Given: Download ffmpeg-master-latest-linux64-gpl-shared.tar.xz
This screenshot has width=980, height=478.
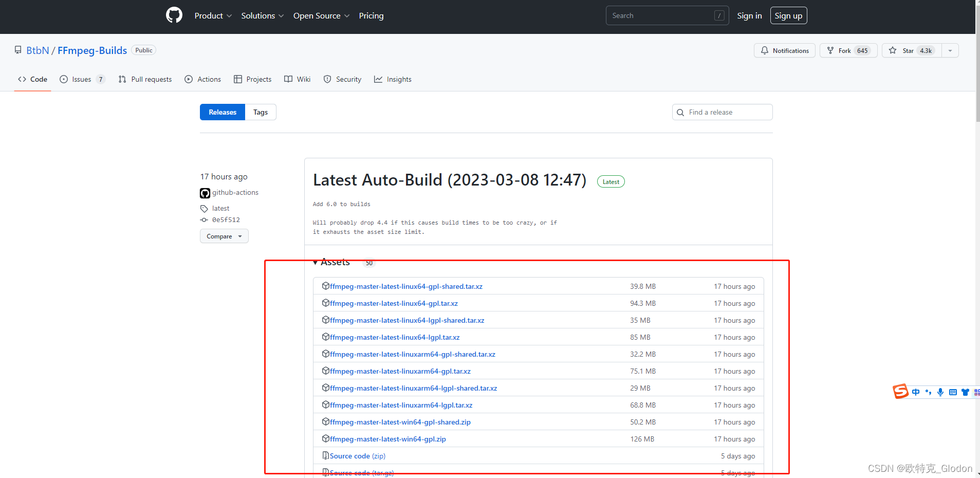Looking at the screenshot, I should click(406, 286).
